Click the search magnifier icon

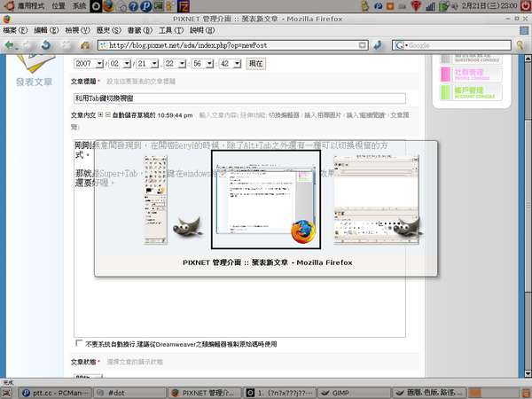click(x=520, y=45)
